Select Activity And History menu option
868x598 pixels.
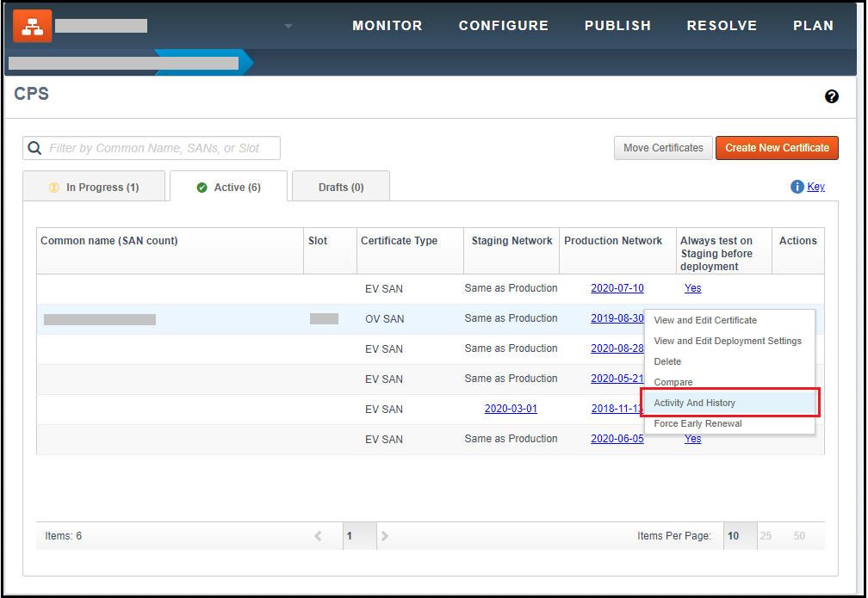(694, 403)
